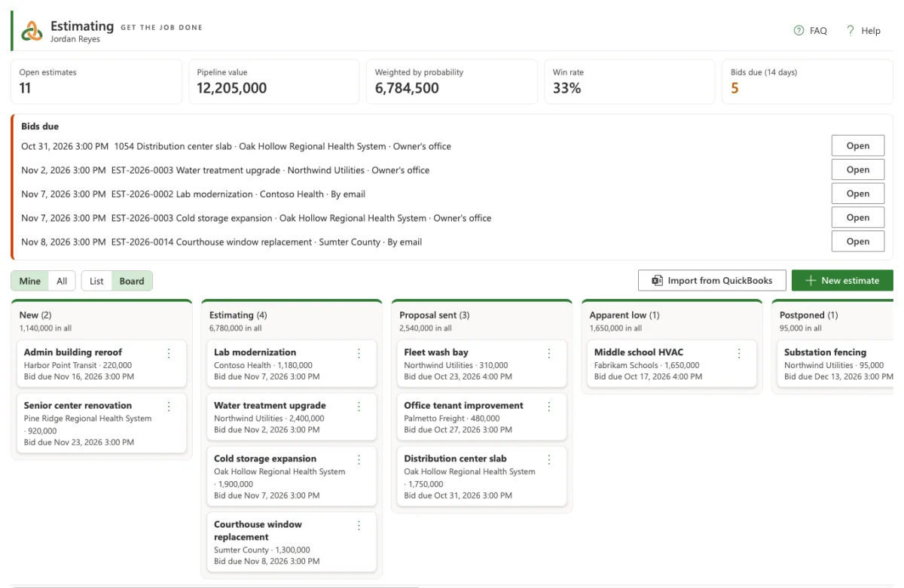Viewport: 904px width, 588px height.
Task: Click Import from QuickBooks button
Action: [x=712, y=281]
